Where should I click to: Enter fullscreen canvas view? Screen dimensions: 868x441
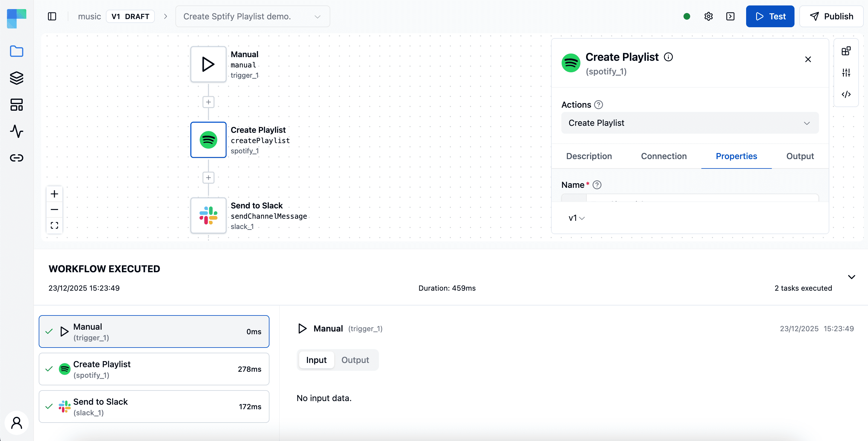coord(54,225)
